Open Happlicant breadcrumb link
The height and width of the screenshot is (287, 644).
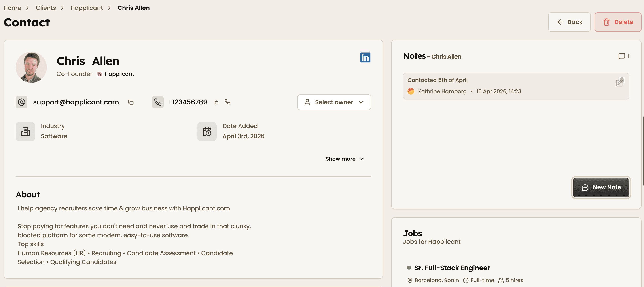[x=87, y=8]
